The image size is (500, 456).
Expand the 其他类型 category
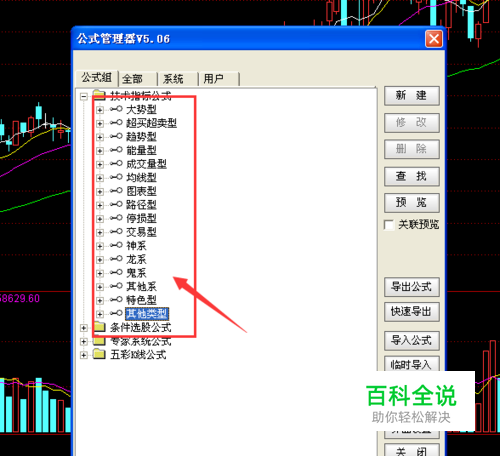point(99,314)
